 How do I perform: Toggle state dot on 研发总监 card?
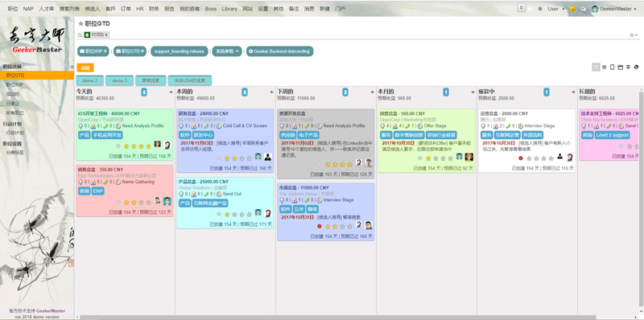point(219,158)
